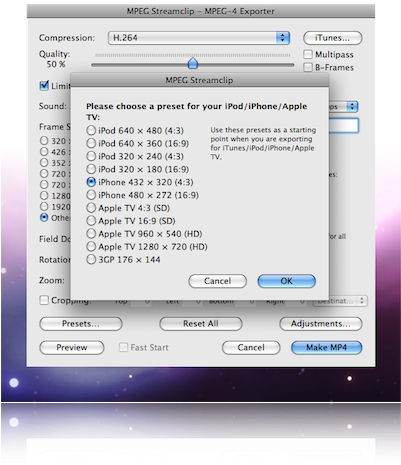401x465 pixels.
Task: Click the Make MP4 button
Action: [327, 348]
